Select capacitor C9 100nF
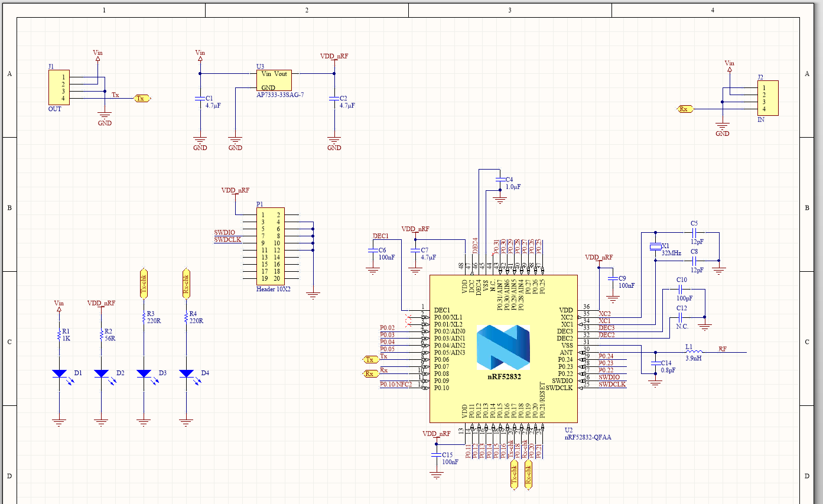 coord(613,279)
